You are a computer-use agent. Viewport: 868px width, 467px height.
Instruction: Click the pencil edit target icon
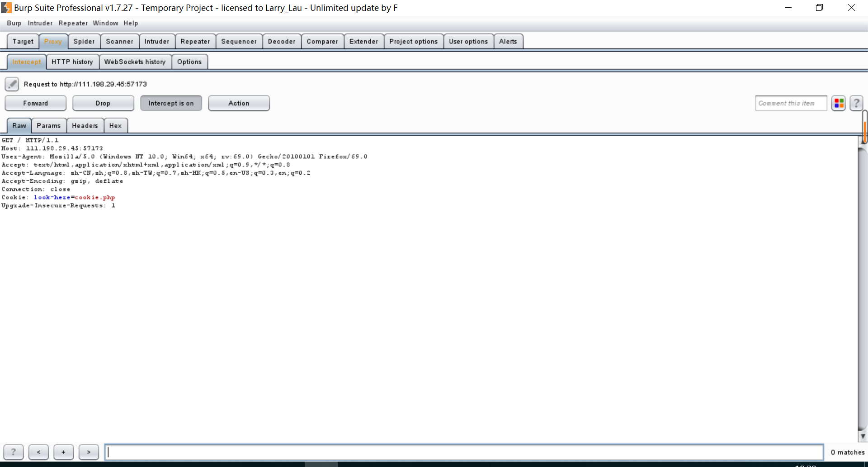point(12,84)
